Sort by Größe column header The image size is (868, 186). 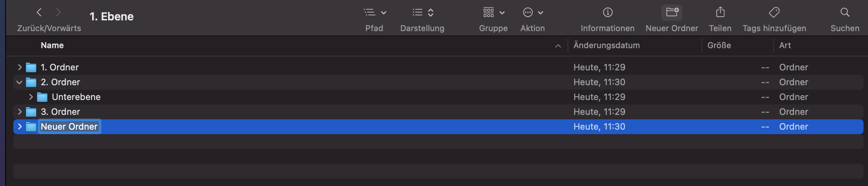pyautogui.click(x=719, y=46)
